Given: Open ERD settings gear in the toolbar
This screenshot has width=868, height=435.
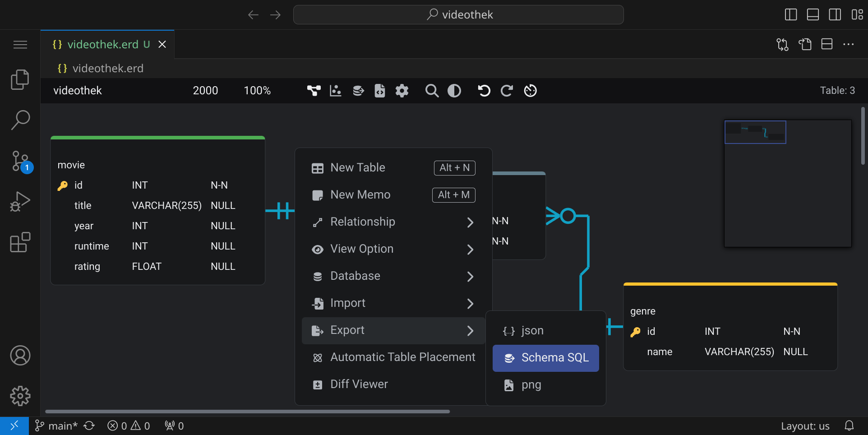Looking at the screenshot, I should click(x=402, y=91).
